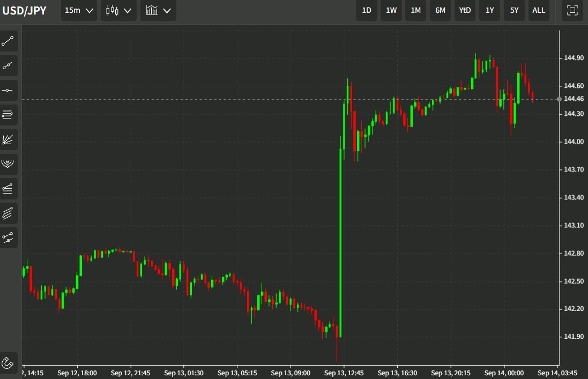The width and height of the screenshot is (588, 379).
Task: Show year-to-date with YtD button
Action: pyautogui.click(x=465, y=10)
